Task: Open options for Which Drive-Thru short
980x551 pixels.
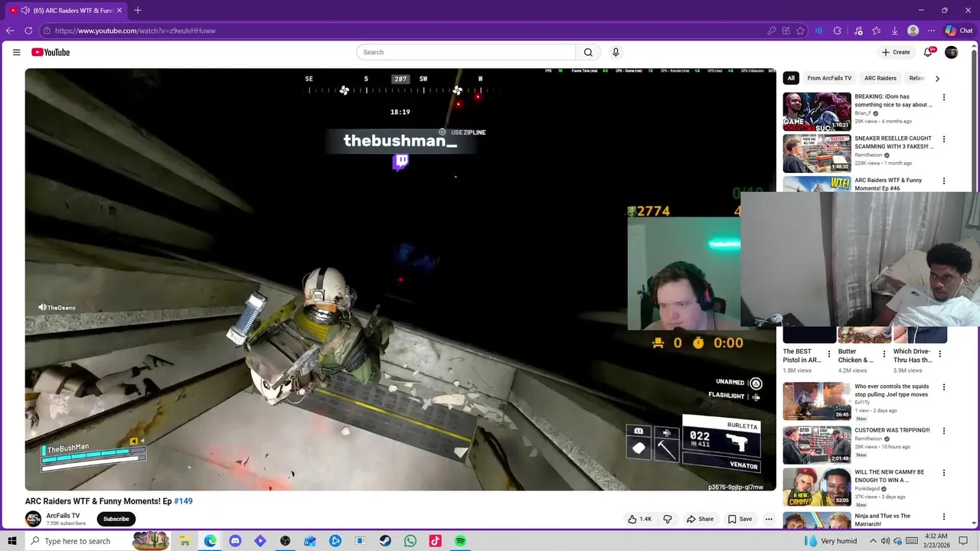Action: click(x=940, y=354)
